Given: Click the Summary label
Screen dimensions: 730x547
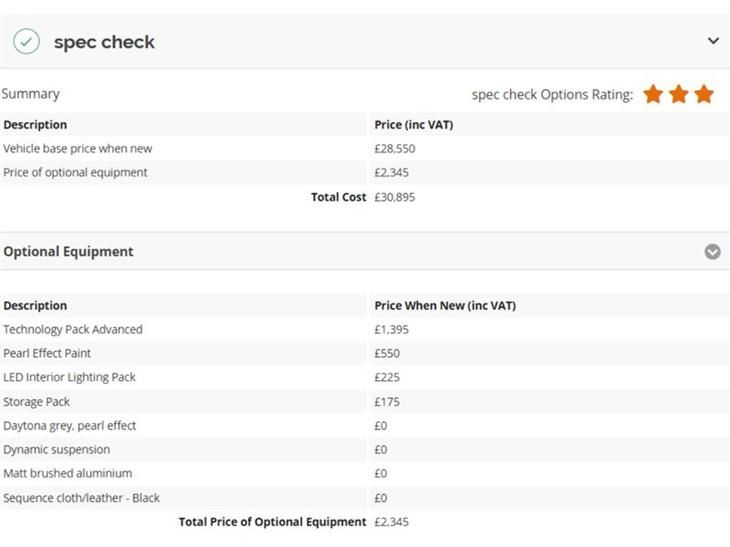Looking at the screenshot, I should coord(31,94).
